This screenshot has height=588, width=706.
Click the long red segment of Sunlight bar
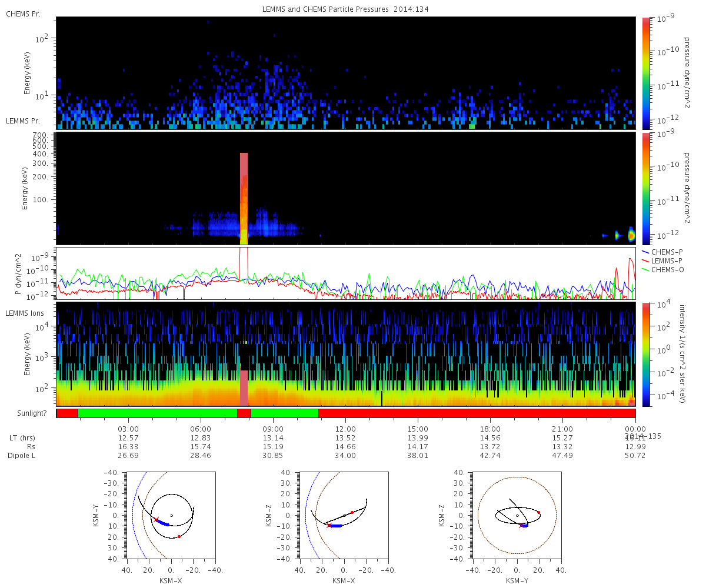tap(477, 413)
